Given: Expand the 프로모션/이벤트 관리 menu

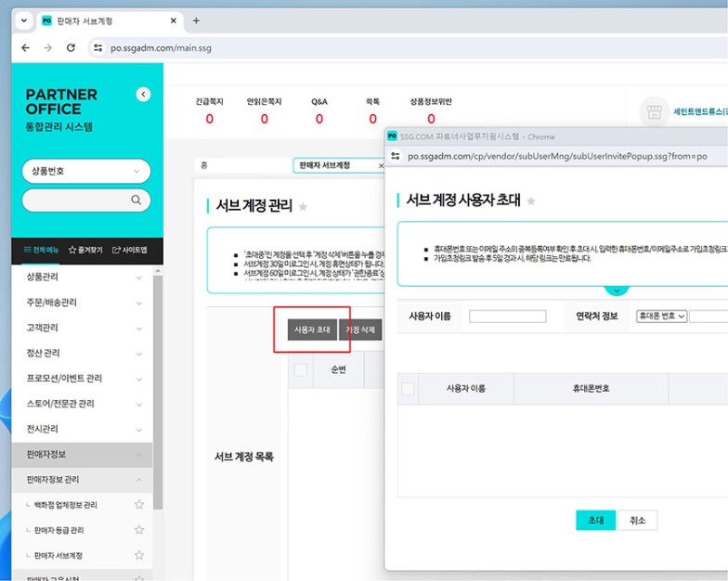Looking at the screenshot, I should click(82, 379).
